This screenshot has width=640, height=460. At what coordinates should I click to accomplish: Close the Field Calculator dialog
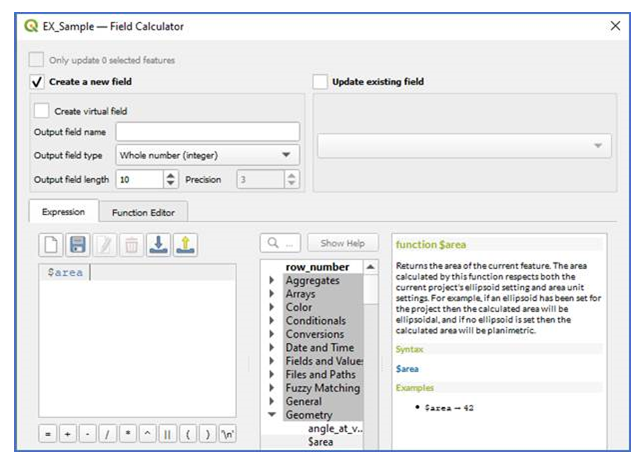click(615, 26)
